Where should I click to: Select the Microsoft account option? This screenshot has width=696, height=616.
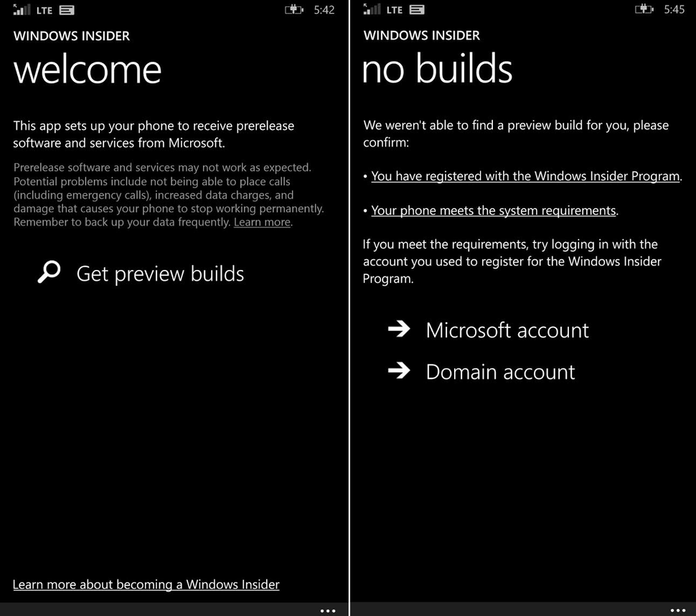point(507,330)
